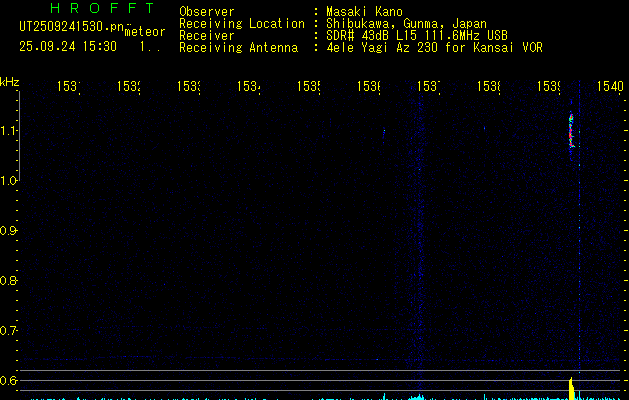
Task: Click the Receiving Antenna label
Action: 239,47
